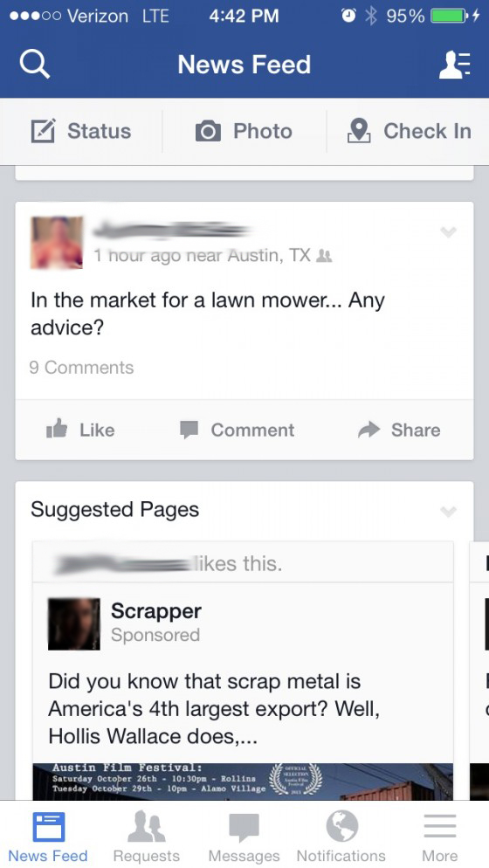This screenshot has height=868, width=489.
Task: Open the Scrapper page name link
Action: pos(156,611)
